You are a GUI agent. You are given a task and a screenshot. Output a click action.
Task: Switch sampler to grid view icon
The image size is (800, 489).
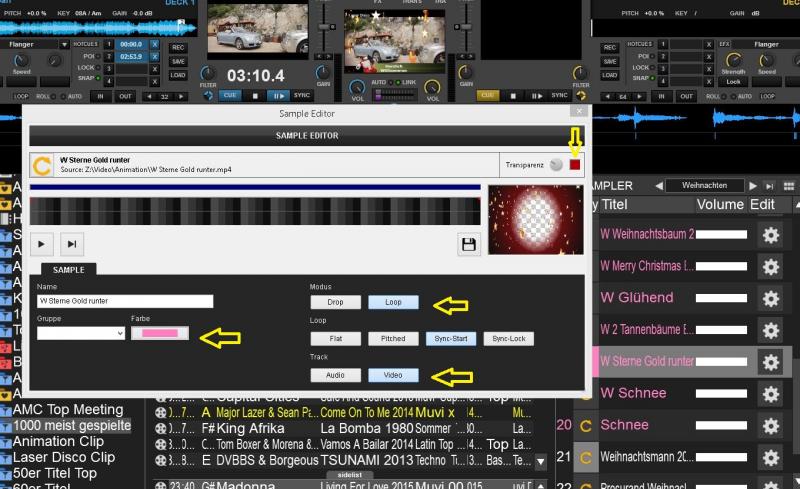pyautogui.click(x=788, y=186)
